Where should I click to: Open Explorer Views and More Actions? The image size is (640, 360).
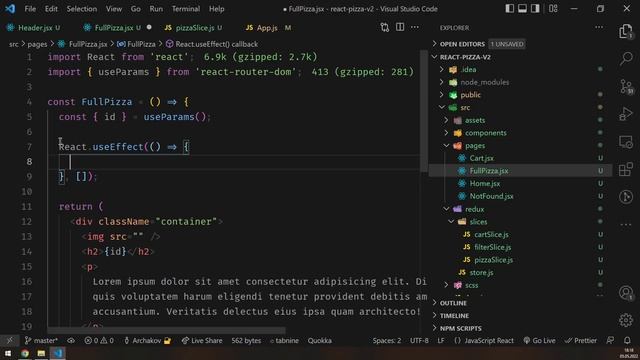tap(599, 27)
